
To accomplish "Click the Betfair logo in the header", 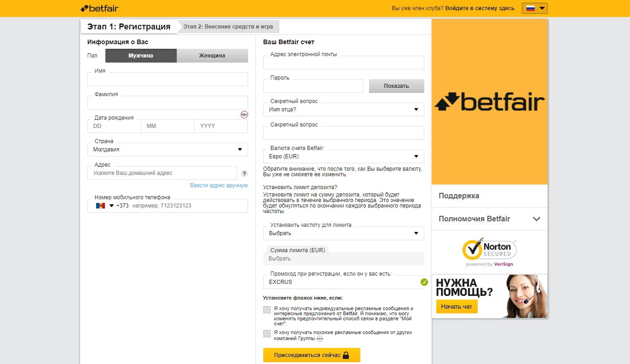I will (x=99, y=8).
